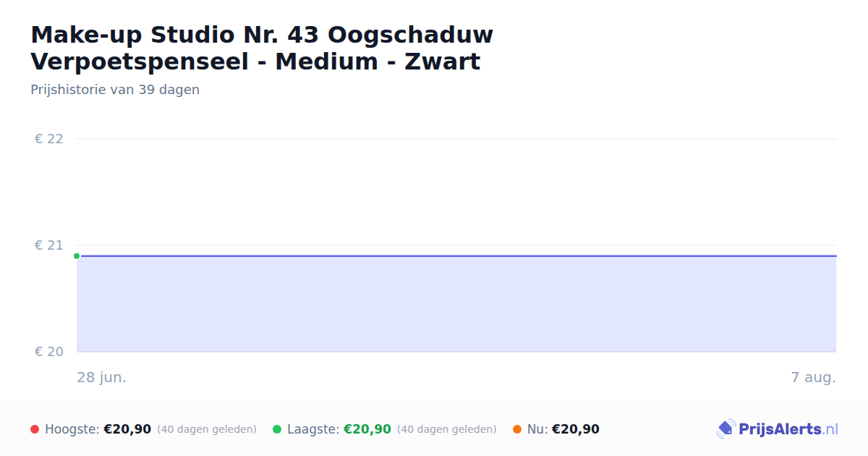
Task: Click the Prijshistorie van 39 dagen subtitle
Action: point(115,90)
